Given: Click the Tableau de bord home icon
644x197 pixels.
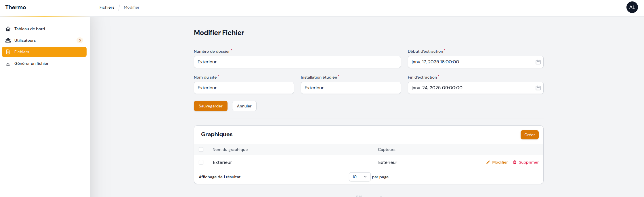Looking at the screenshot, I should (8, 29).
